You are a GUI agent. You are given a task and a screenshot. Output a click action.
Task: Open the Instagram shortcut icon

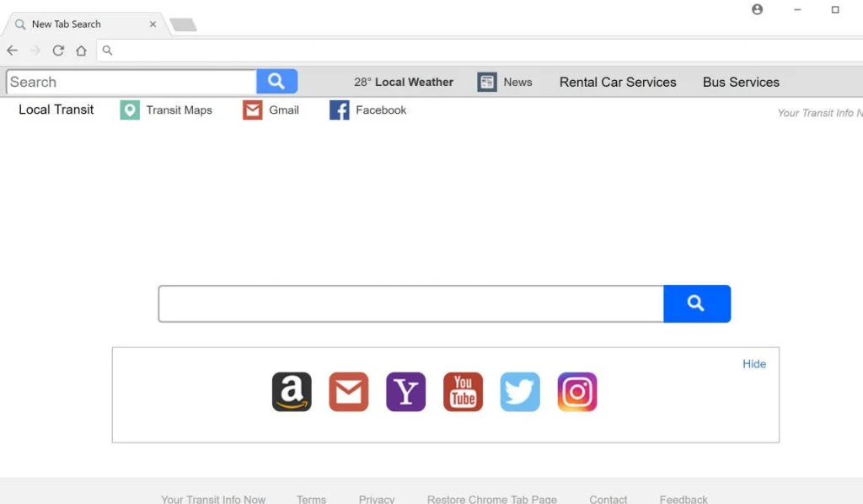577,392
